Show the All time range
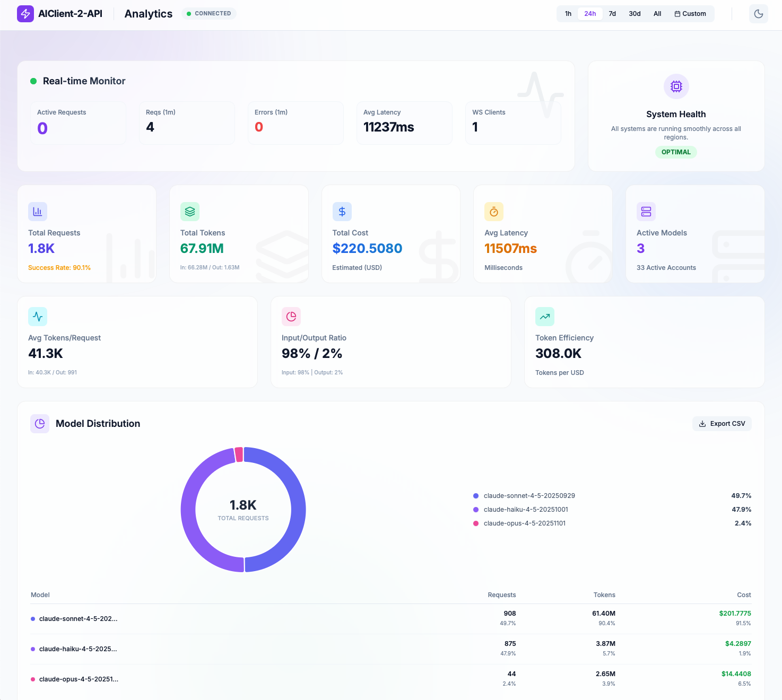Viewport: 782px width, 700px height. click(657, 14)
